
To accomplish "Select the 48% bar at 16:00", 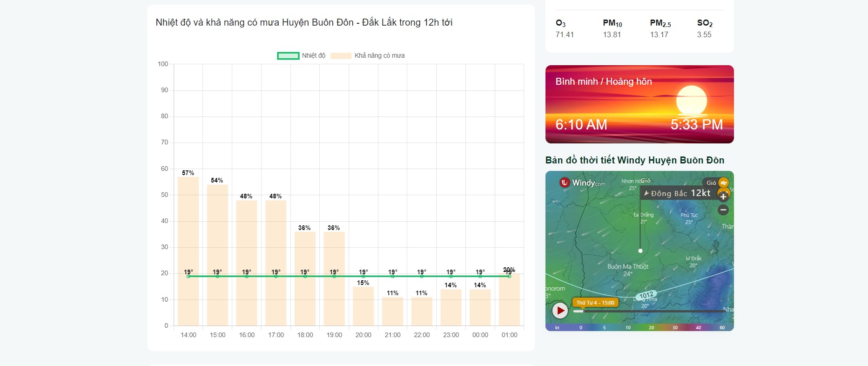I will 247,263.
